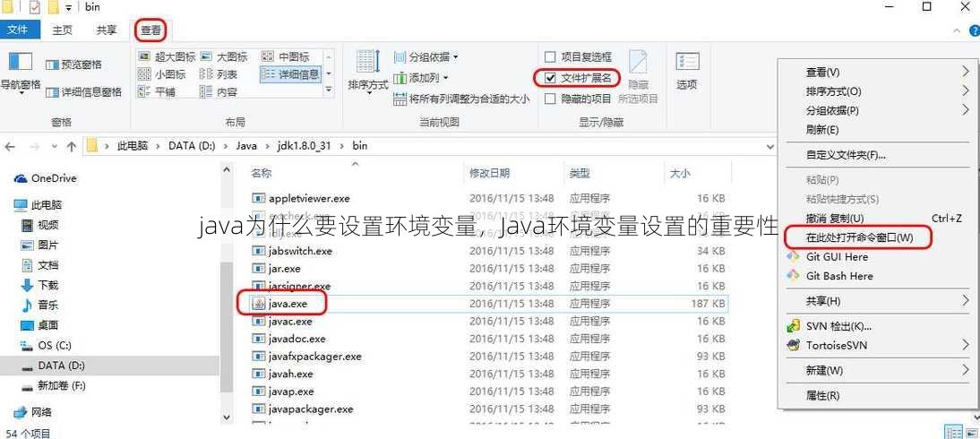Select the appletviewer.exe file icon
The width and height of the screenshot is (980, 439).
pos(259,198)
